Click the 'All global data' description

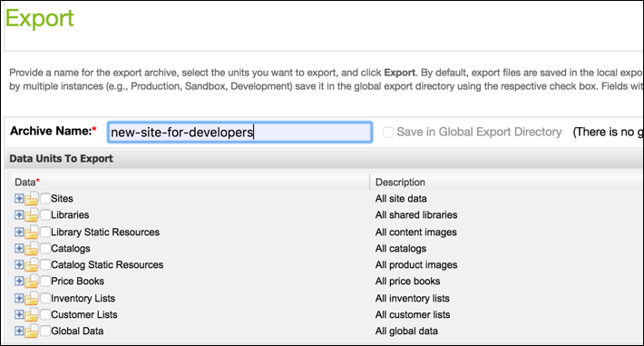pyautogui.click(x=406, y=331)
